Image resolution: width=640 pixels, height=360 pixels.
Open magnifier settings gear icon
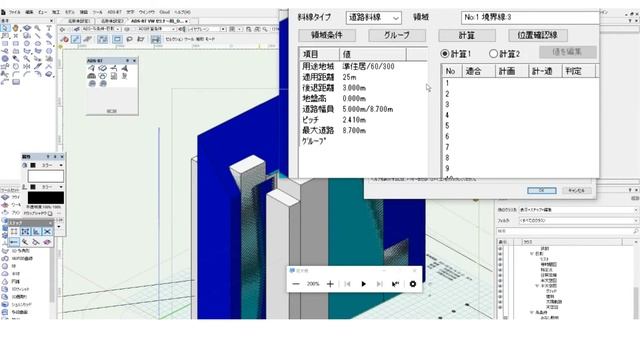[x=413, y=284]
